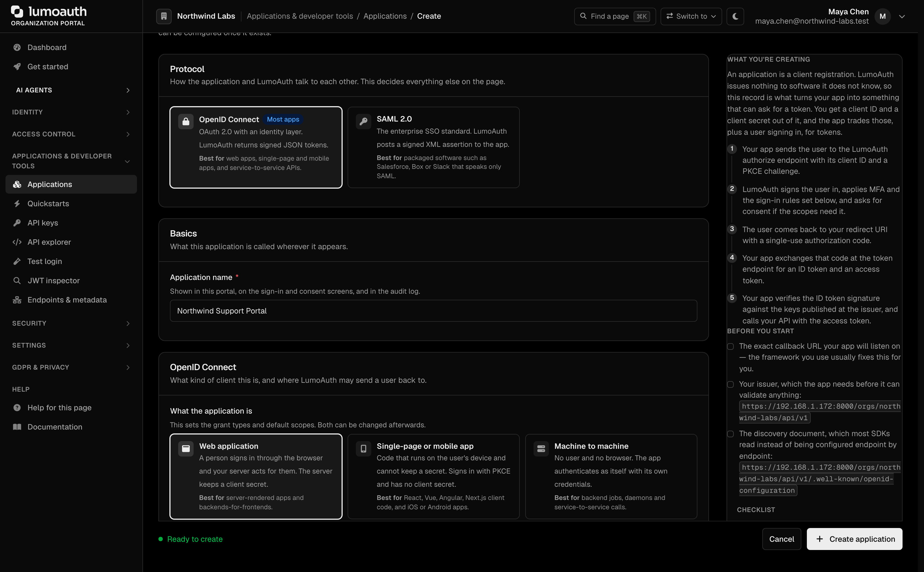Click the Create application button
Viewport: 924px width, 572px height.
point(854,539)
